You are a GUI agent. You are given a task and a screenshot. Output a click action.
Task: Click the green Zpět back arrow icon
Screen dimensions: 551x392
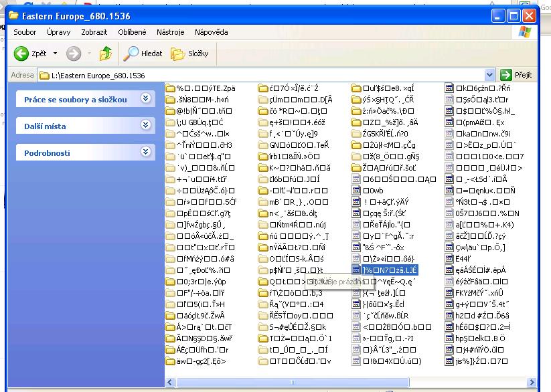point(21,54)
